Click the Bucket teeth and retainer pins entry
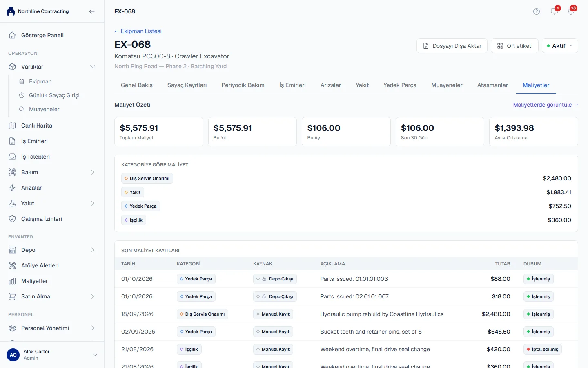The width and height of the screenshot is (588, 368). click(371, 332)
